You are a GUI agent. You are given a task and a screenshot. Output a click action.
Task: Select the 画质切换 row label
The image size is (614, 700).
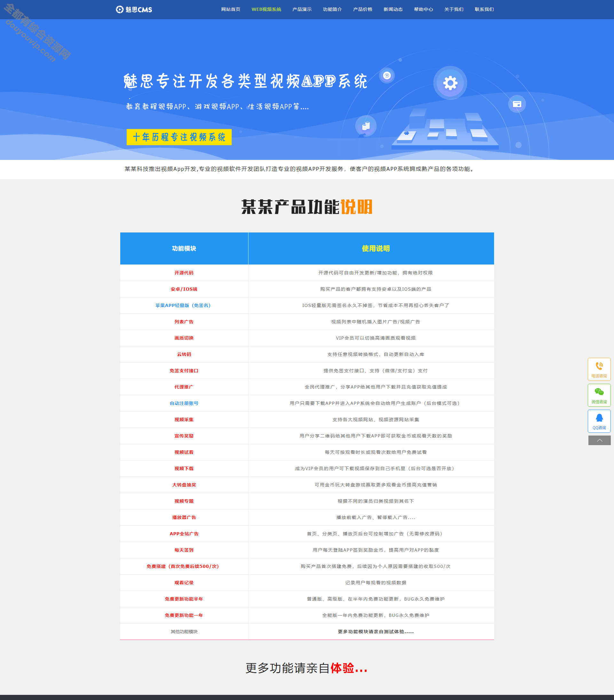point(184,338)
